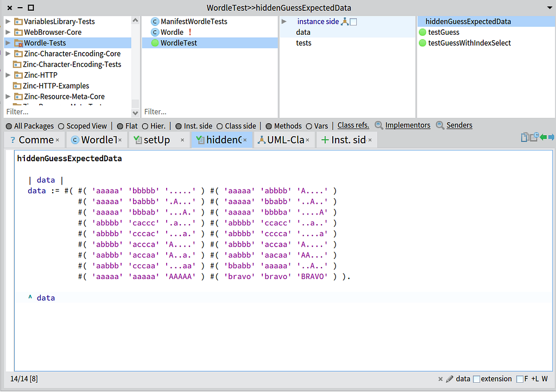Select the Inst. side radio button
Screen dimensions: 556x392
pyautogui.click(x=178, y=126)
